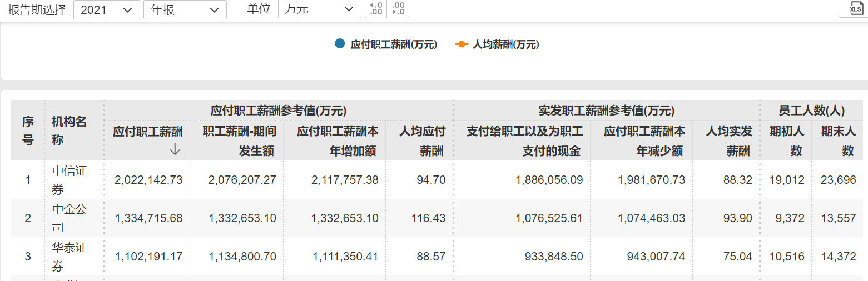Viewport: 868px width, 281px height.
Task: Click 中信证券 人均实发薪酬 value 88.32
Action: tap(737, 180)
